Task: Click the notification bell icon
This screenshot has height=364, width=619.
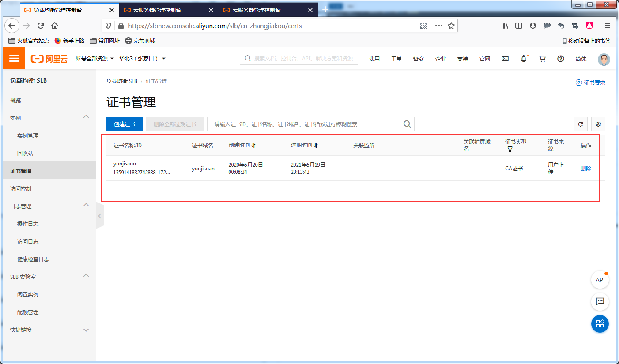Action: (524, 58)
